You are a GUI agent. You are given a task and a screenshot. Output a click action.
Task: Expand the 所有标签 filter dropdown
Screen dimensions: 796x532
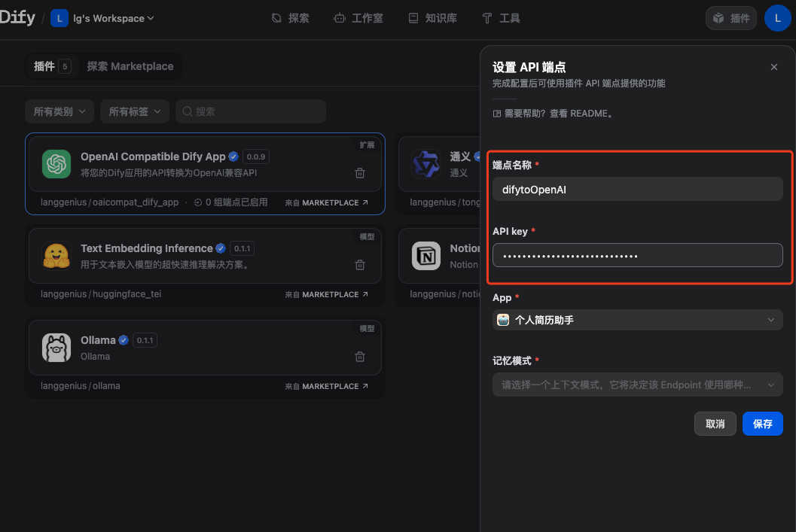(135, 111)
